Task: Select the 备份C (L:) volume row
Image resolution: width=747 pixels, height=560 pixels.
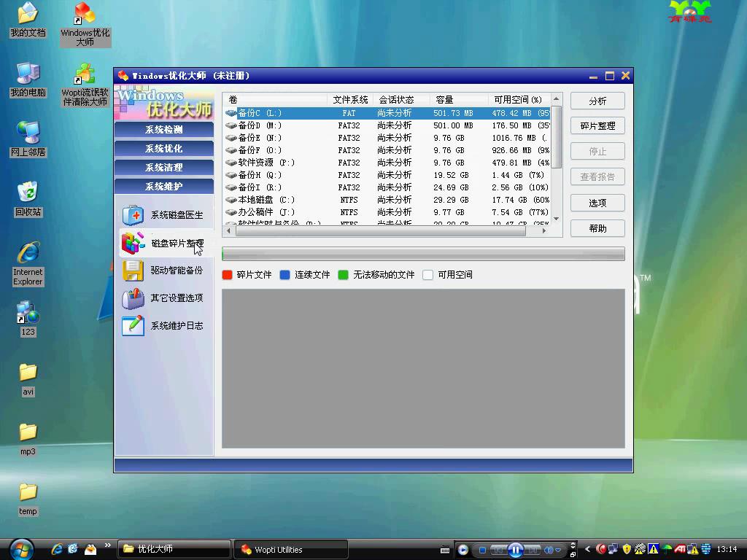Action: 387,113
